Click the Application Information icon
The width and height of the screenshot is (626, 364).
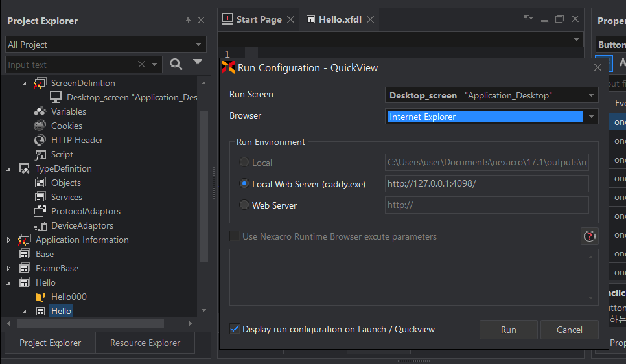pyautogui.click(x=24, y=240)
